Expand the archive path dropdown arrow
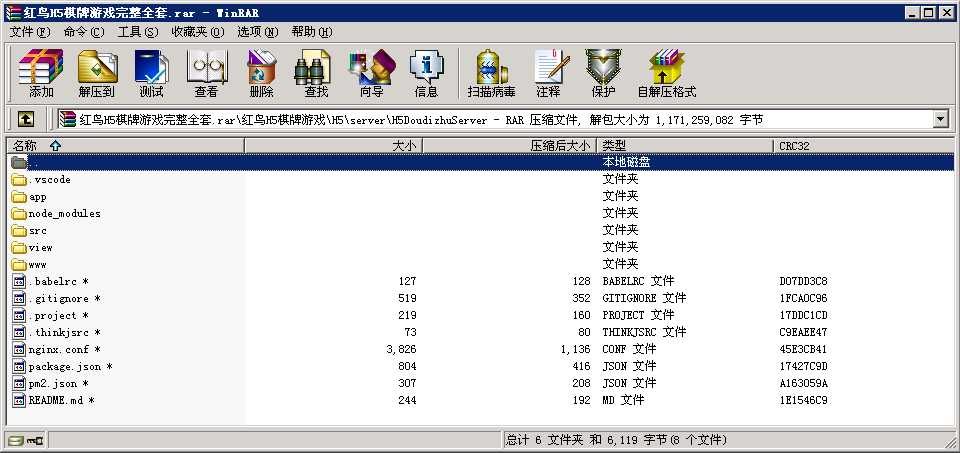 tap(940, 120)
